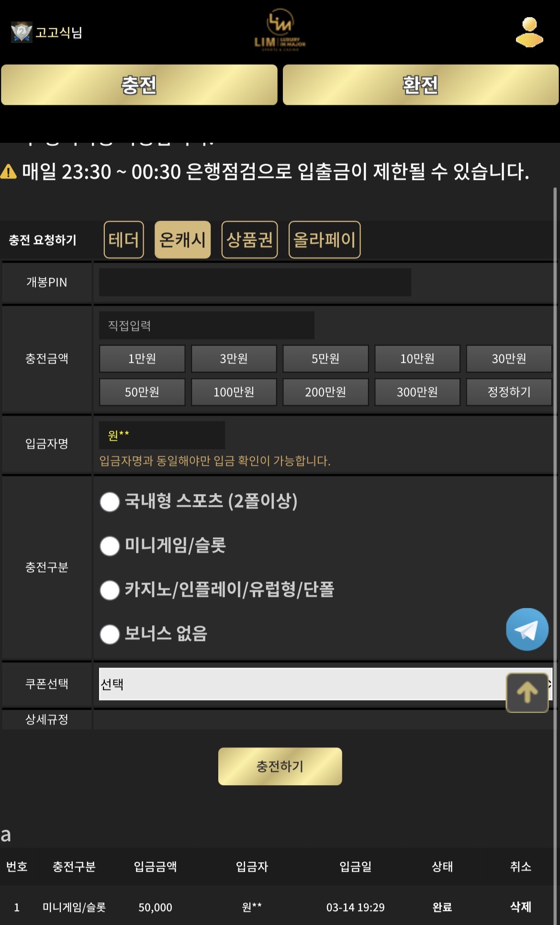Screen dimensions: 560x925
Task: Click the 10만원 amount button
Action: [417, 359]
